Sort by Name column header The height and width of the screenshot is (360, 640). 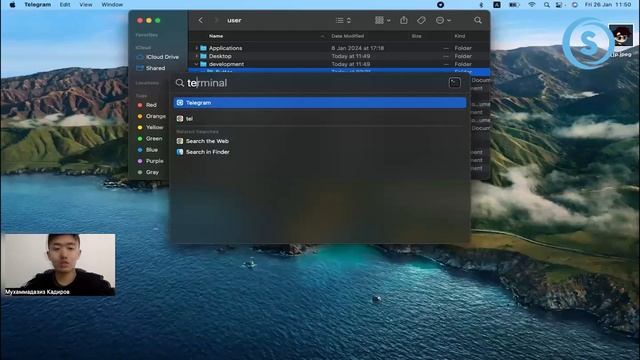point(216,36)
